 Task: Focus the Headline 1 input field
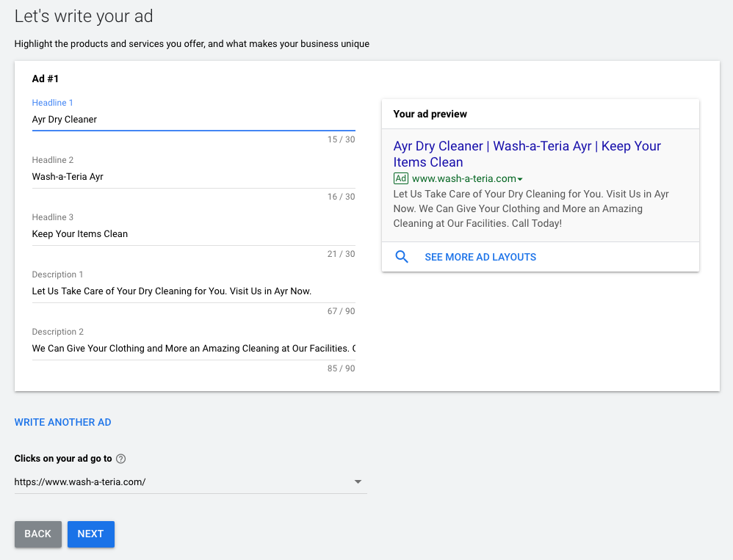click(193, 120)
